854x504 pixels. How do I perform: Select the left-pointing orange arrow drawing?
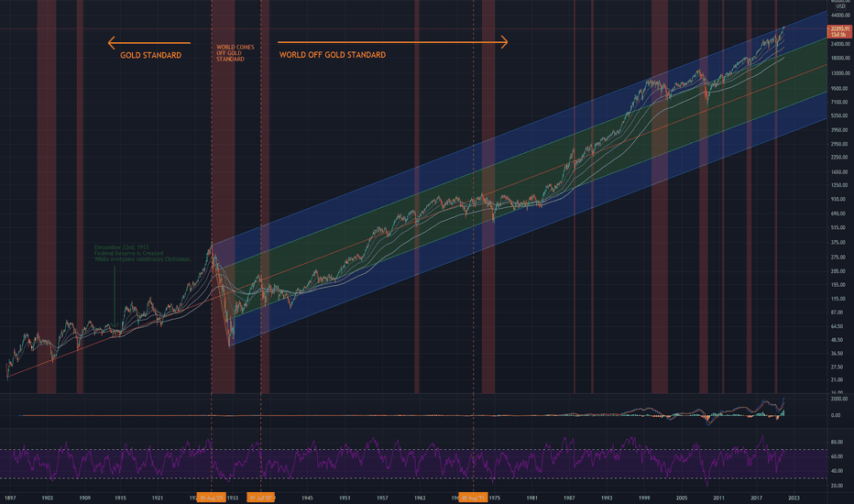(149, 42)
